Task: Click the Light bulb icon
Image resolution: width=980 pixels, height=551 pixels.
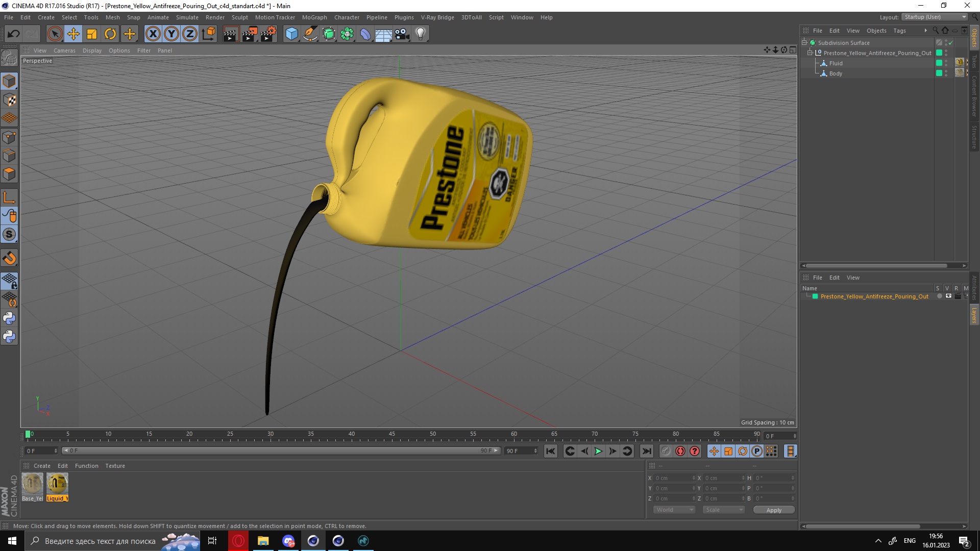Action: point(420,34)
